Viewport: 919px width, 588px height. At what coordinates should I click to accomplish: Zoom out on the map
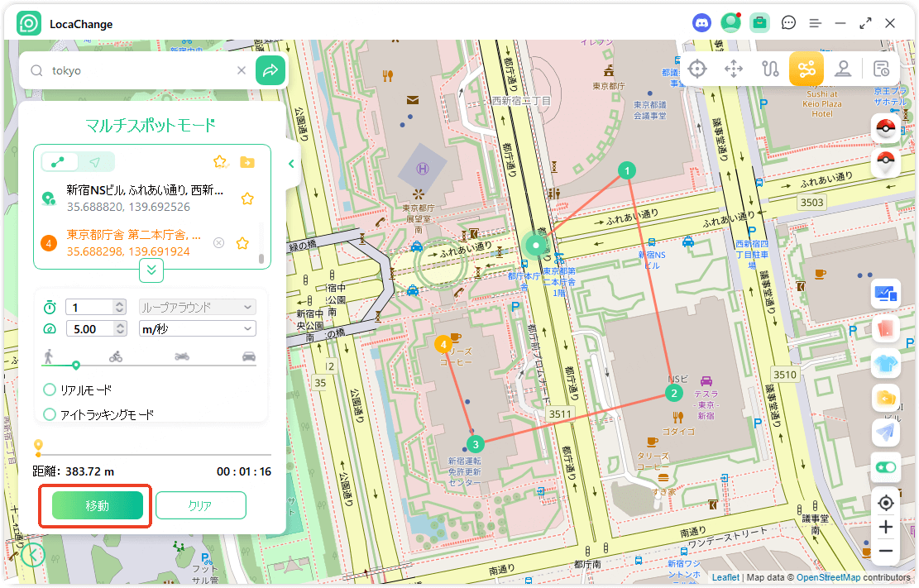[x=886, y=551]
